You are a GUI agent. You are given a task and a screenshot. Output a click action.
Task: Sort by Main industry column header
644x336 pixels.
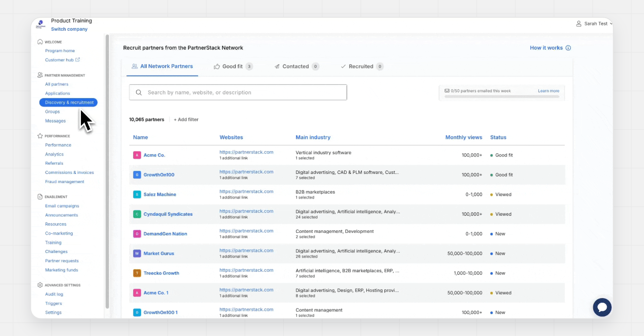click(313, 137)
